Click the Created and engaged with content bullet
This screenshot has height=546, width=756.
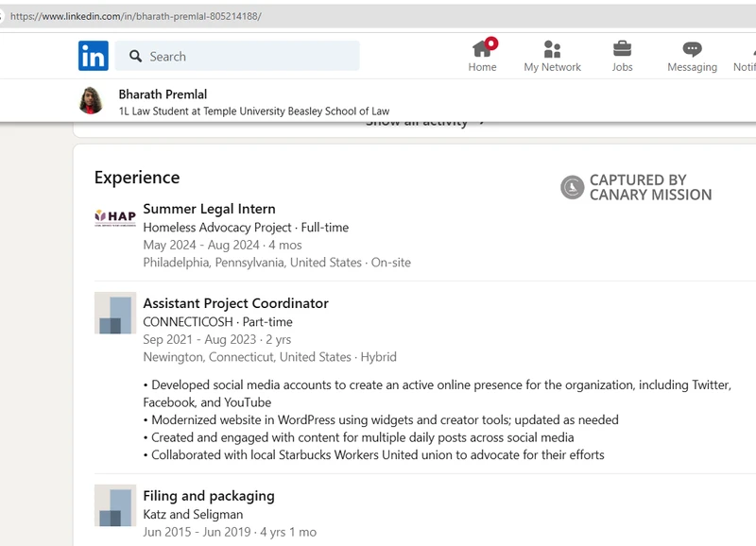pos(359,437)
